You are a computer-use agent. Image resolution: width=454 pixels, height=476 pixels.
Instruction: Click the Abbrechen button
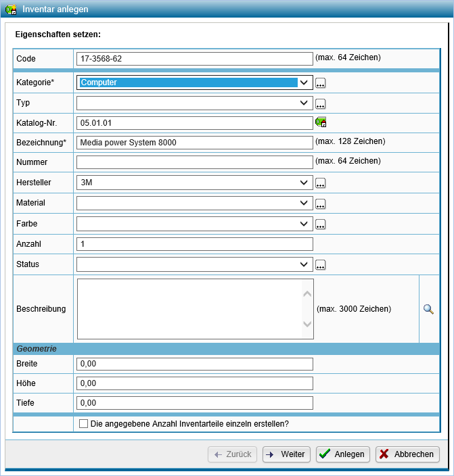click(407, 454)
